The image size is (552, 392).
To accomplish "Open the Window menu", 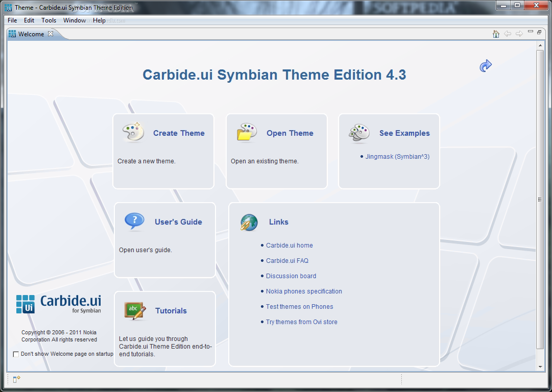I will point(74,20).
